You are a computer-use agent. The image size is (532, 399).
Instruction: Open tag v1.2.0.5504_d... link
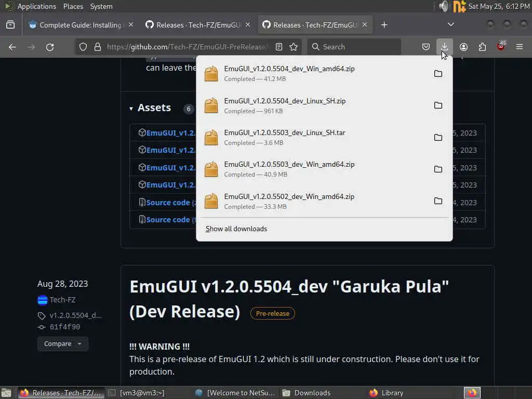click(x=75, y=315)
